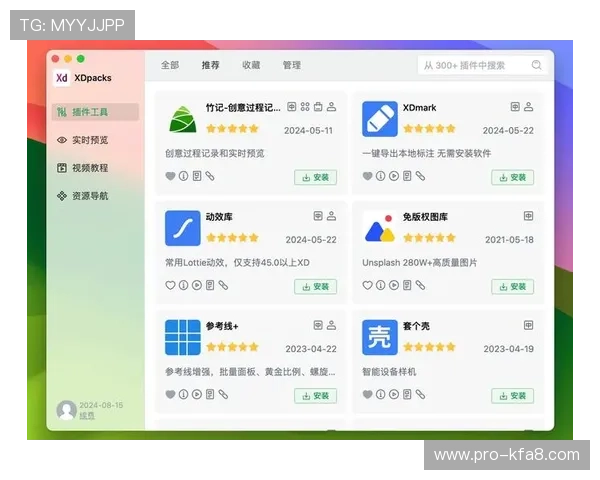
Task: Toggle favorite heart on 竹记 card
Action: pyautogui.click(x=170, y=176)
